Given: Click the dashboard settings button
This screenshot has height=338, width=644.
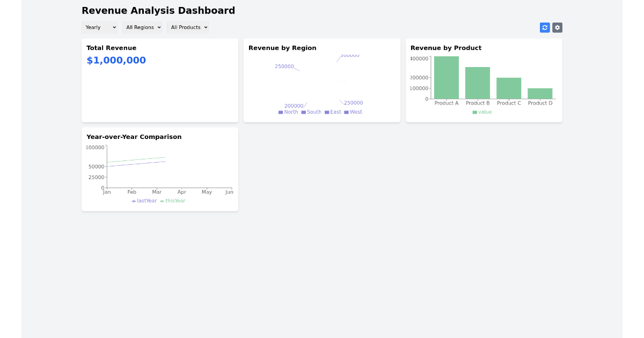Looking at the screenshot, I should 557,27.
